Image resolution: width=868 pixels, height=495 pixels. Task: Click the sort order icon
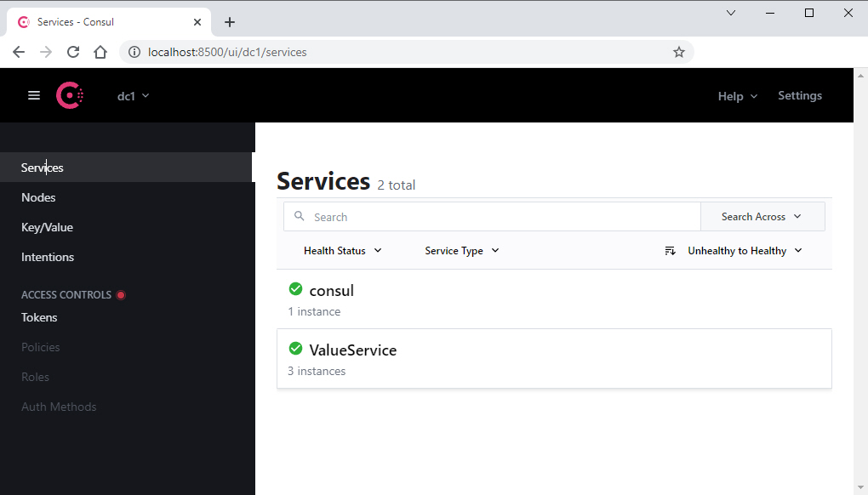(670, 251)
